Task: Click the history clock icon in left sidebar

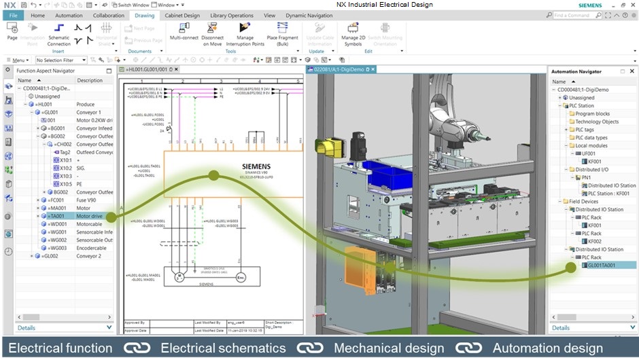Action: 8,251
